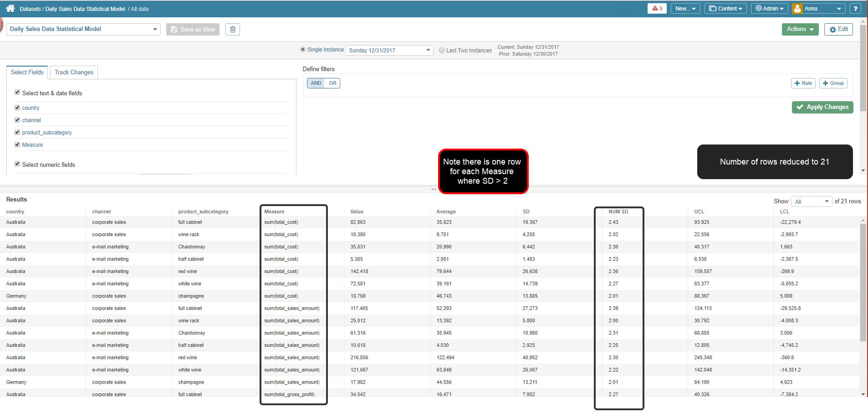
Task: Expand the Sunday 12/31/2017 instance dropdown
Action: (x=389, y=50)
